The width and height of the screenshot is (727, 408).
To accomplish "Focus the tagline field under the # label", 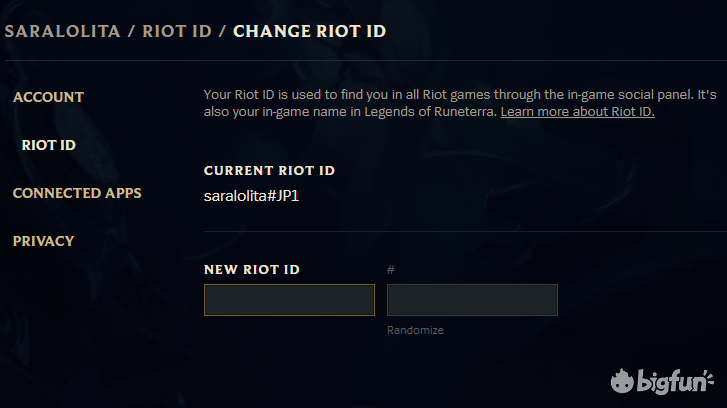I will click(472, 300).
